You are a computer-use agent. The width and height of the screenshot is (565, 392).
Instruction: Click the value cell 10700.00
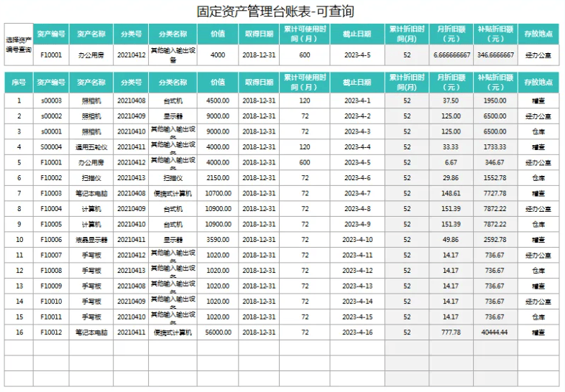tap(218, 193)
